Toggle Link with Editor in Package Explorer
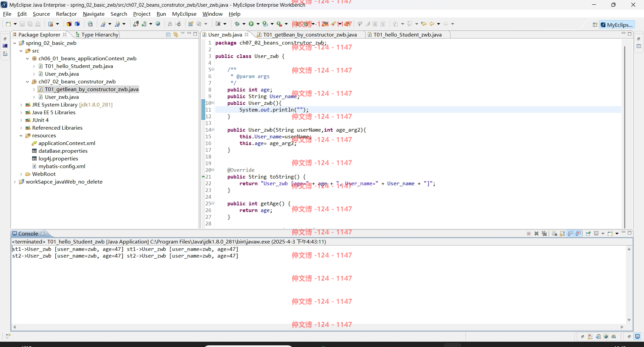644x347 pixels. (175, 34)
